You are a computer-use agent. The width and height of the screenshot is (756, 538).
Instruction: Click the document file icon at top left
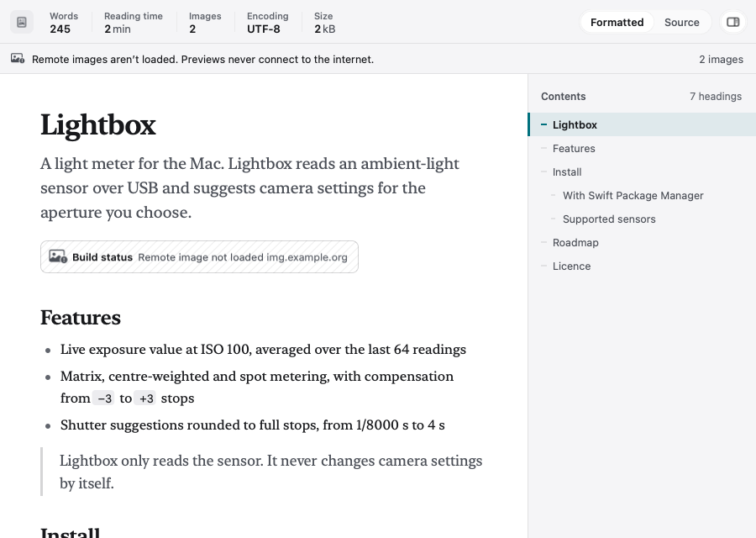[x=22, y=22]
